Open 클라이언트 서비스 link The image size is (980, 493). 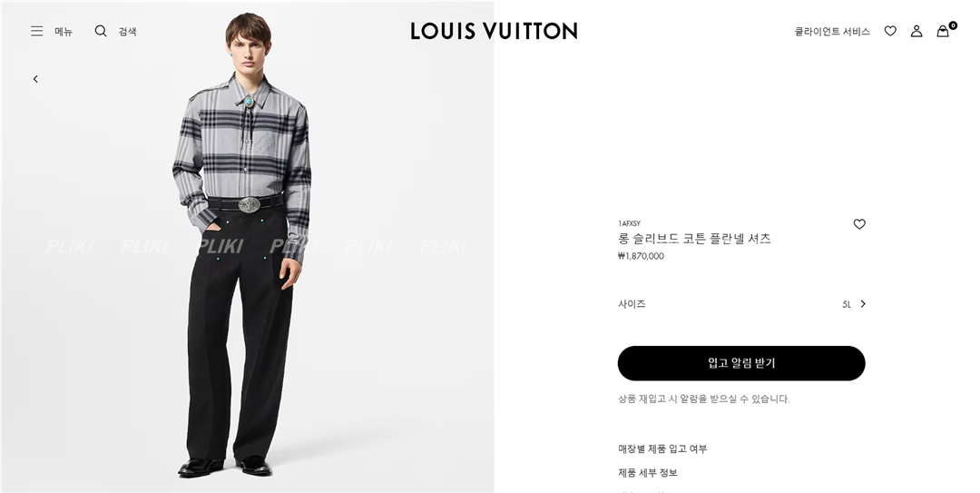point(832,31)
